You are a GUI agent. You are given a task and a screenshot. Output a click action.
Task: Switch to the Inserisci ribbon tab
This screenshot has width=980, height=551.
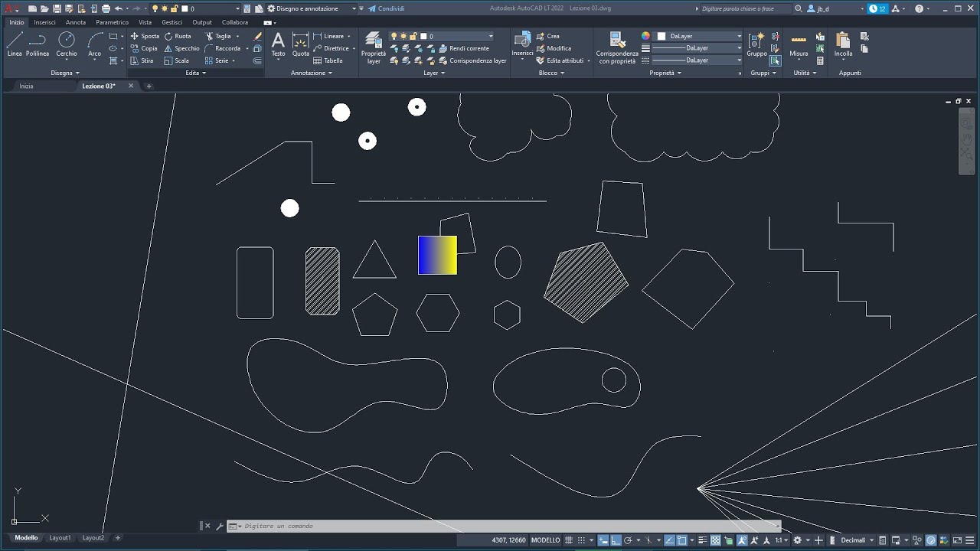[x=44, y=22]
